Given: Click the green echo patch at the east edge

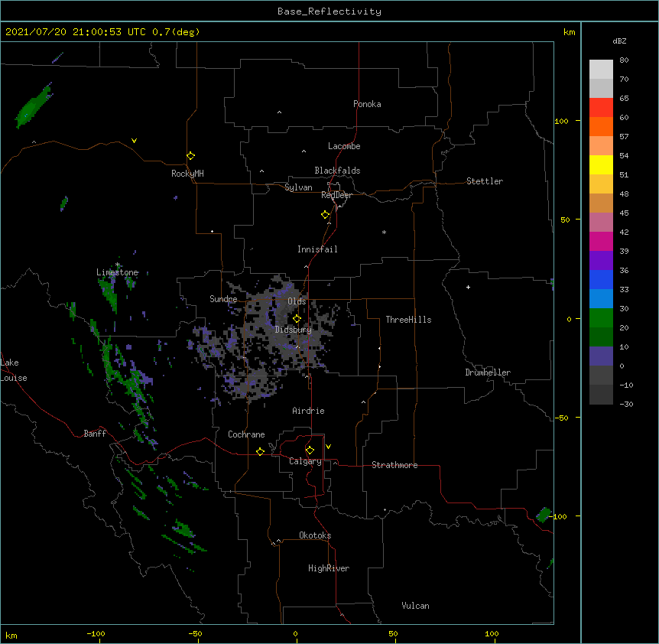Looking at the screenshot, I should pyautogui.click(x=544, y=514).
